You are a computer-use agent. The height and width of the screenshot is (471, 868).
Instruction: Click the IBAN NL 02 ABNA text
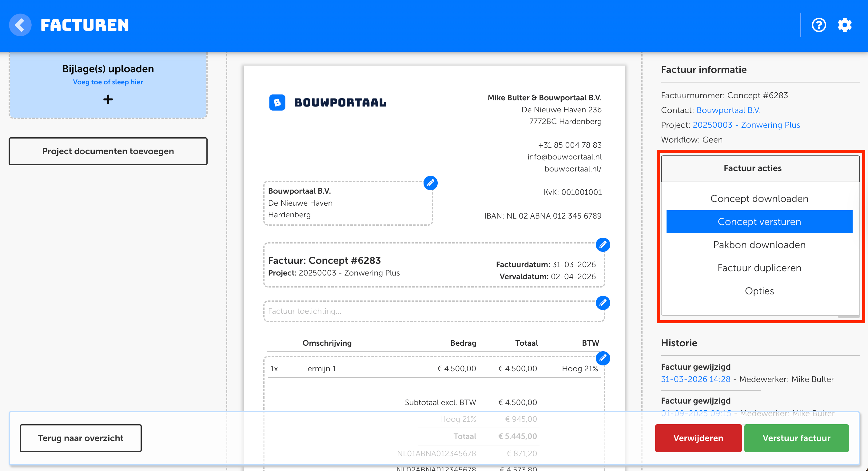[x=543, y=216]
